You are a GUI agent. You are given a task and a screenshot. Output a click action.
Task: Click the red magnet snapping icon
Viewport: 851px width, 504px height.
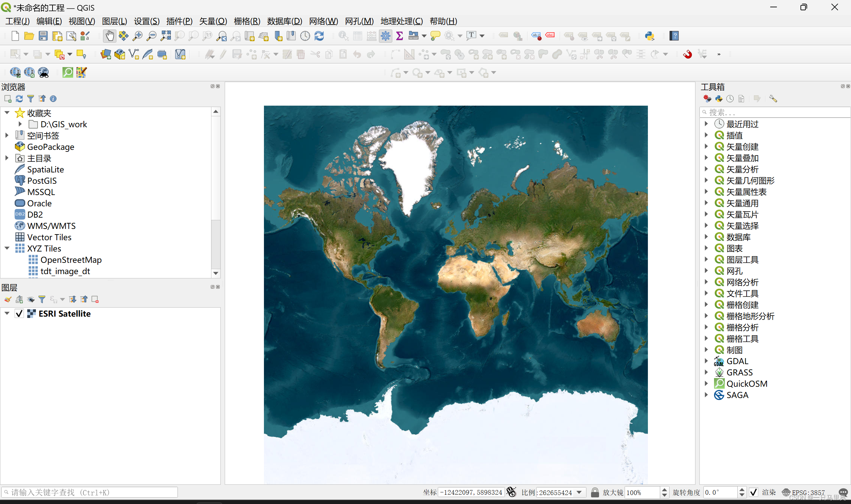[687, 54]
